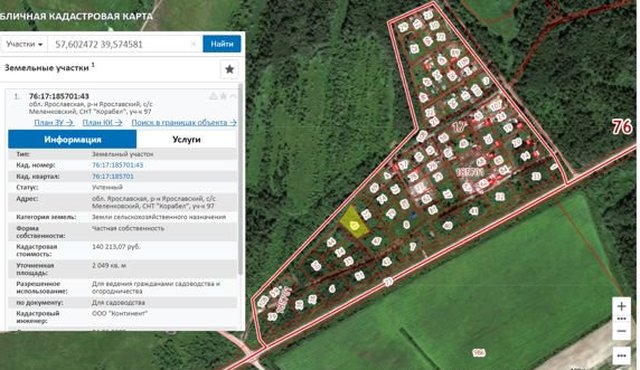Click the large 76 region label on map
Screen dimensions: 640x370
pos(622,126)
